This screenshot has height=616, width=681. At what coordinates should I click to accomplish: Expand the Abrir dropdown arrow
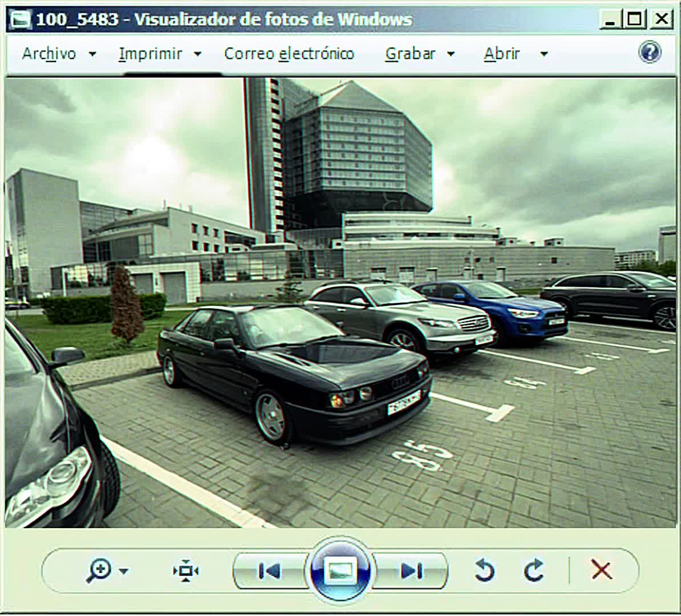[544, 54]
